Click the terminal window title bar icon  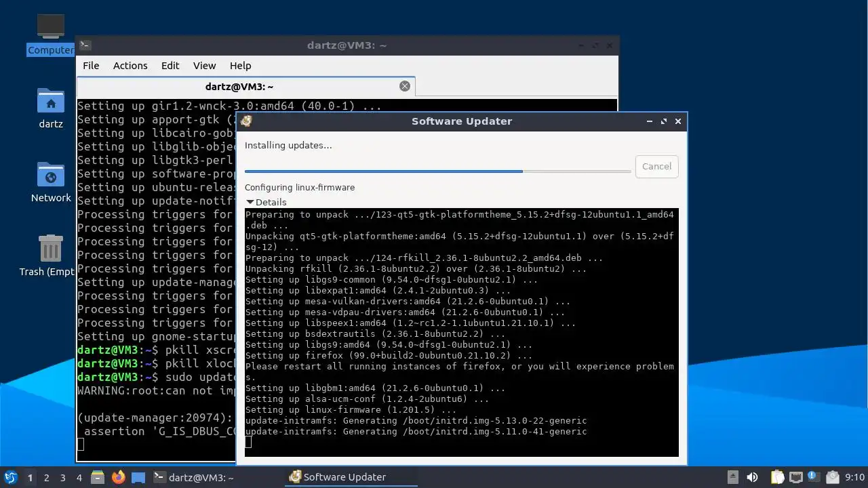tap(85, 45)
